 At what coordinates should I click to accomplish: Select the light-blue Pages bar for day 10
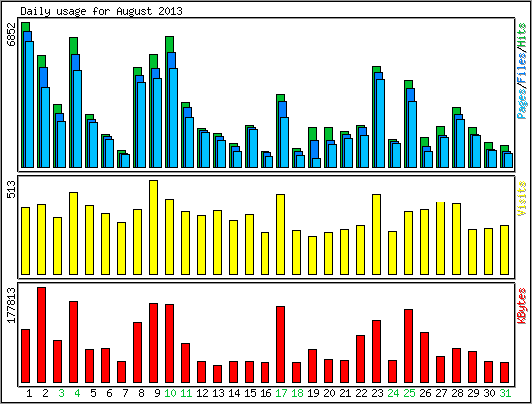point(174,118)
